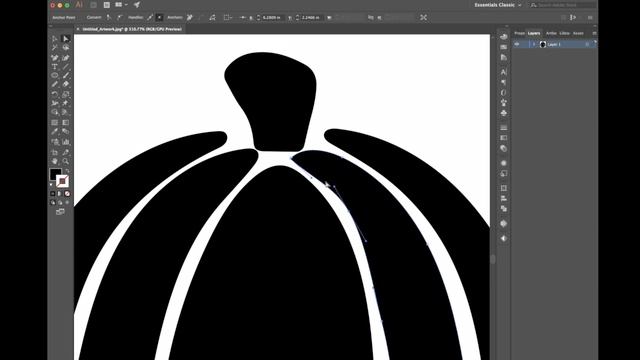The image size is (640, 360).
Task: Select the Pen tool
Action: pyautogui.click(x=55, y=58)
